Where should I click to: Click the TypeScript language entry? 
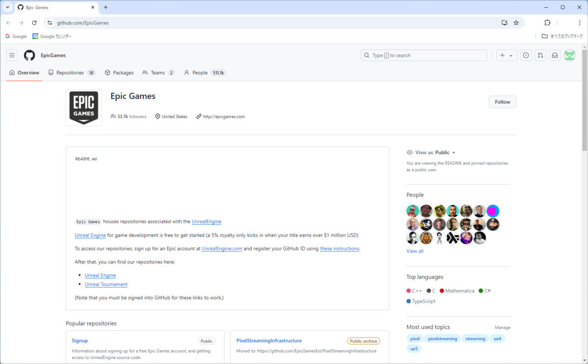click(421, 301)
